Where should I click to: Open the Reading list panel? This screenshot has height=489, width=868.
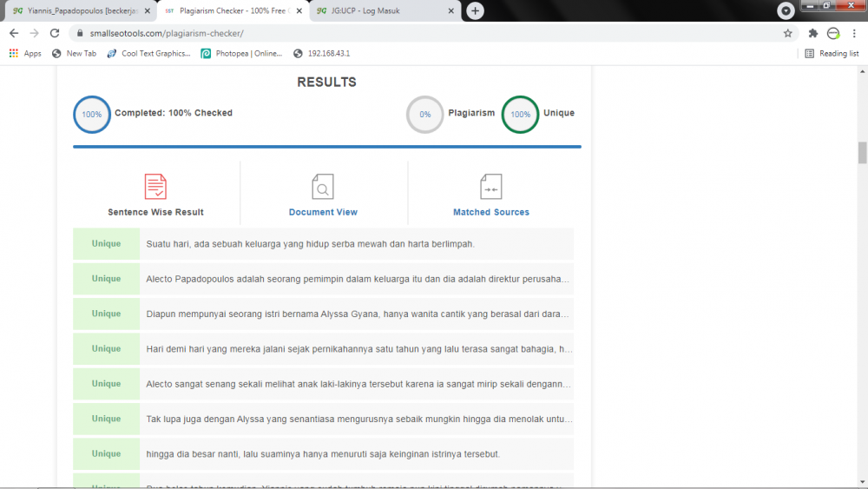tap(832, 53)
